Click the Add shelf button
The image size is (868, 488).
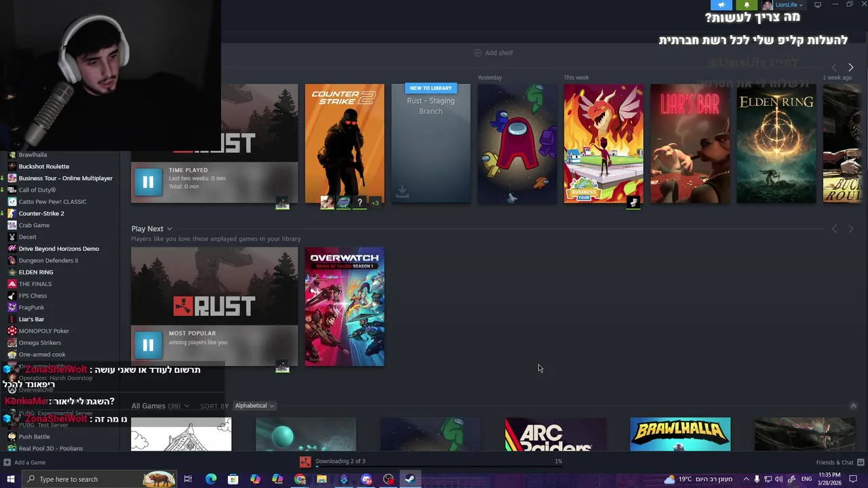(x=493, y=53)
